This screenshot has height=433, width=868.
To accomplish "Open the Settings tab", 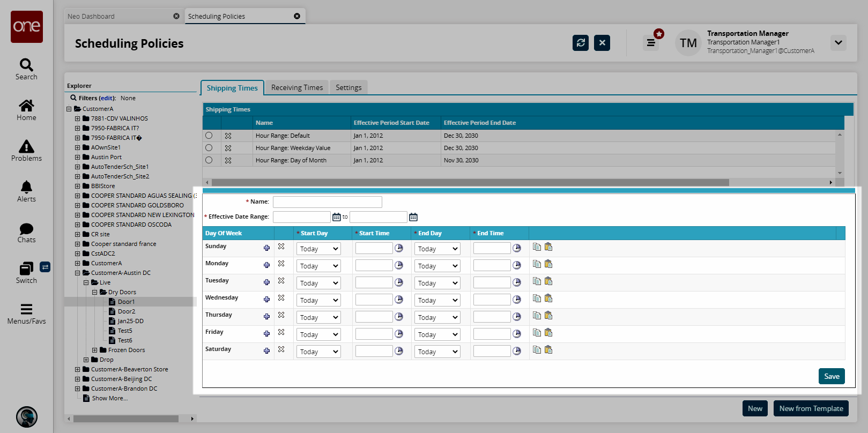I will tap(348, 87).
